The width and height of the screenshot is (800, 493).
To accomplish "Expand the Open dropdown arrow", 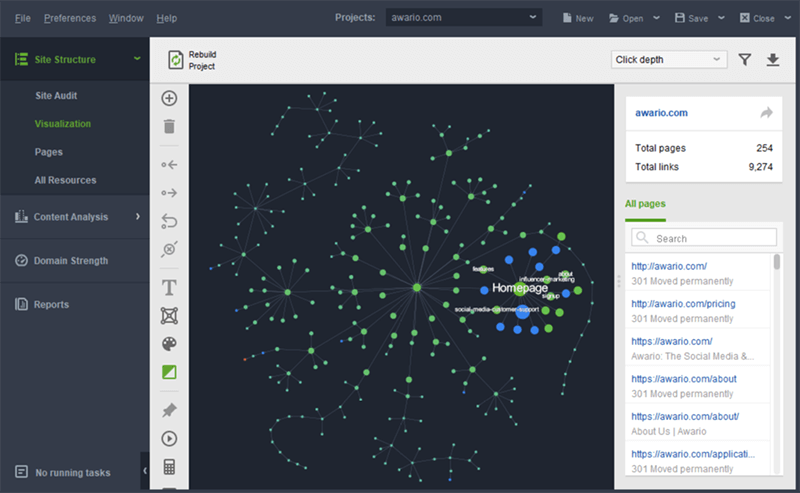I will 657,18.
